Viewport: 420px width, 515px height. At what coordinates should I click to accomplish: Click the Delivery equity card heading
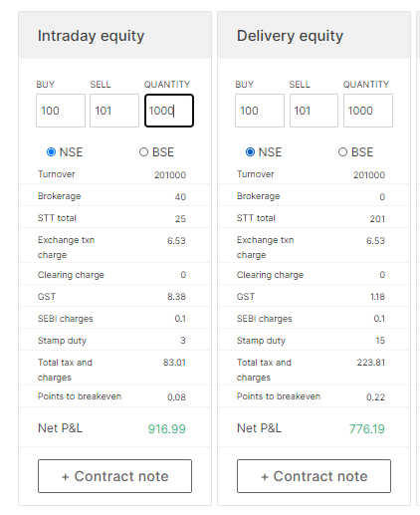click(290, 36)
